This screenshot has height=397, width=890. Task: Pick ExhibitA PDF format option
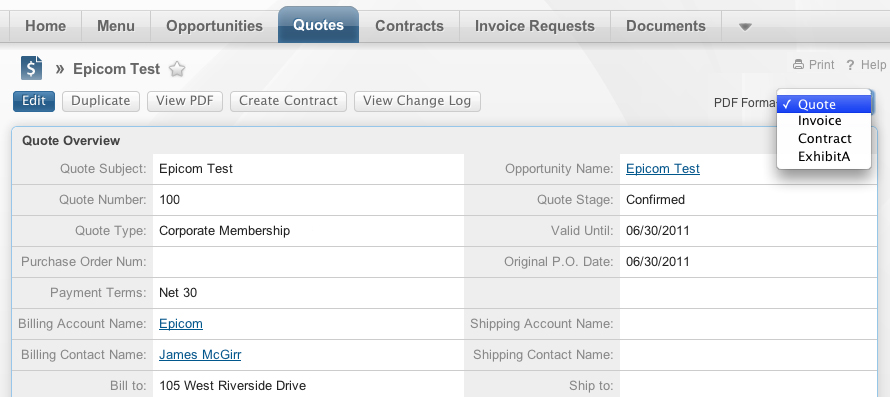click(824, 157)
